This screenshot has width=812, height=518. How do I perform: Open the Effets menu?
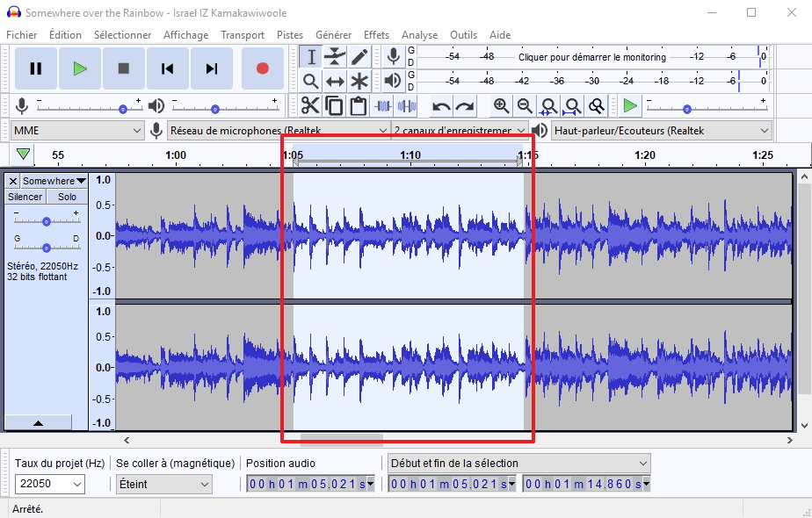point(376,34)
